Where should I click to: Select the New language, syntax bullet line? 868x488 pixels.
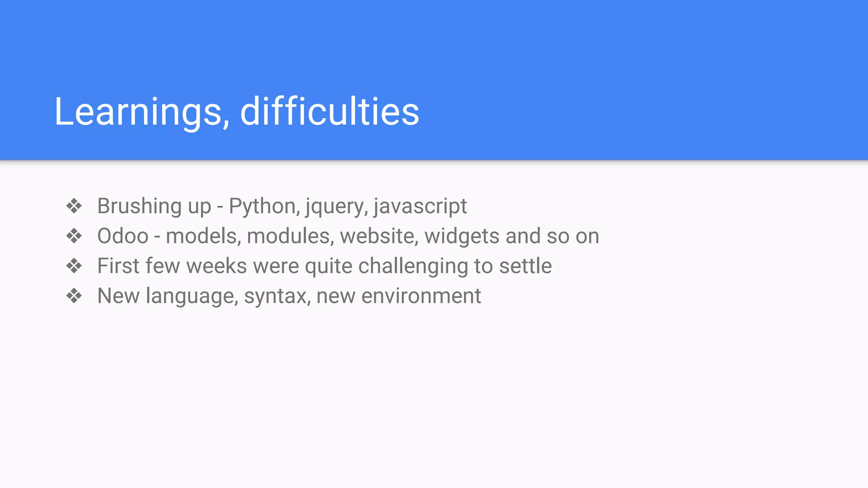(x=289, y=296)
